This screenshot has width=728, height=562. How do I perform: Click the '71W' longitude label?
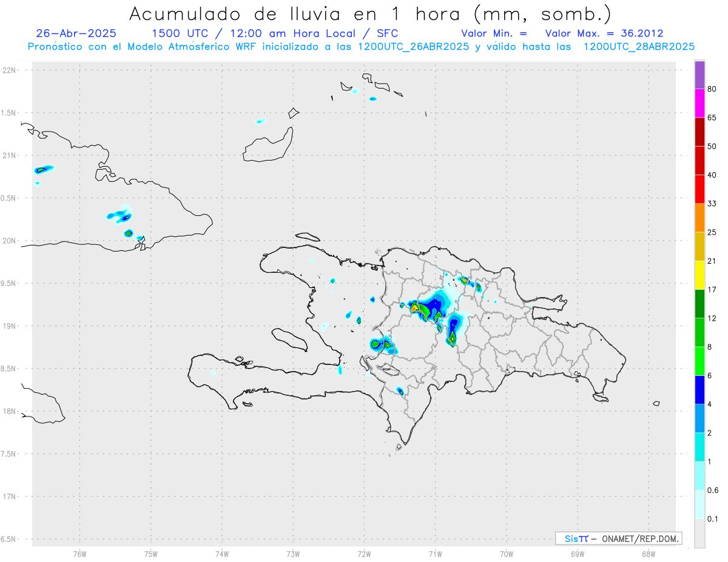pos(435,554)
